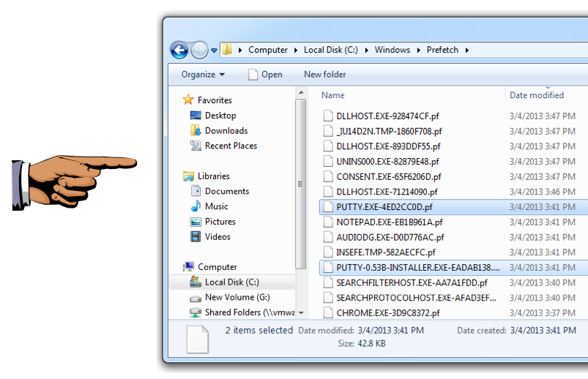Image resolution: width=588 pixels, height=379 pixels.
Task: Open Recent Places under Favorites
Action: click(x=231, y=146)
